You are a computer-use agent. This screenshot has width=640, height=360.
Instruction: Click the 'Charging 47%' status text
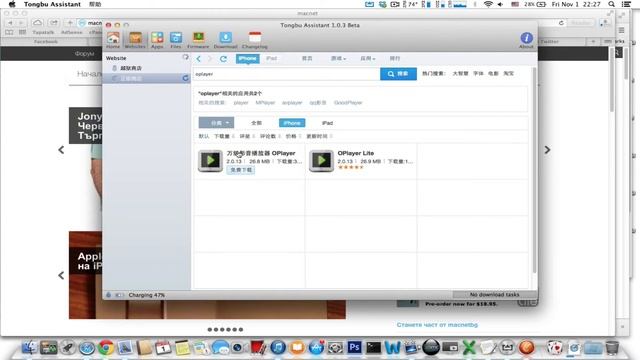147,295
